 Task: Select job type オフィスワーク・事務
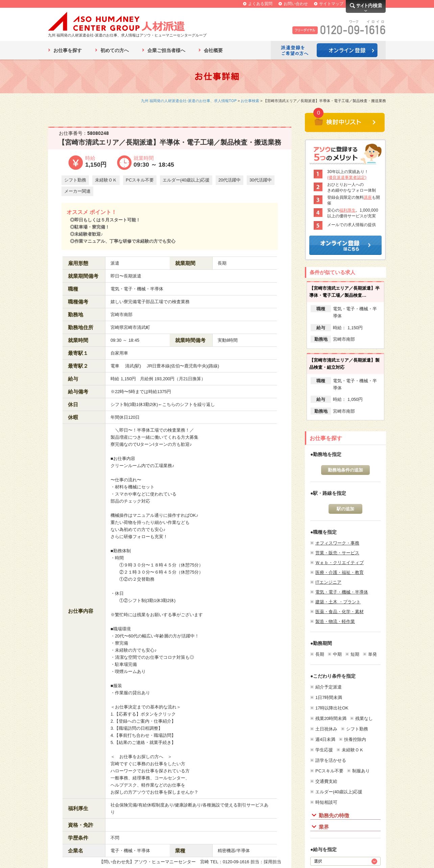point(337,543)
